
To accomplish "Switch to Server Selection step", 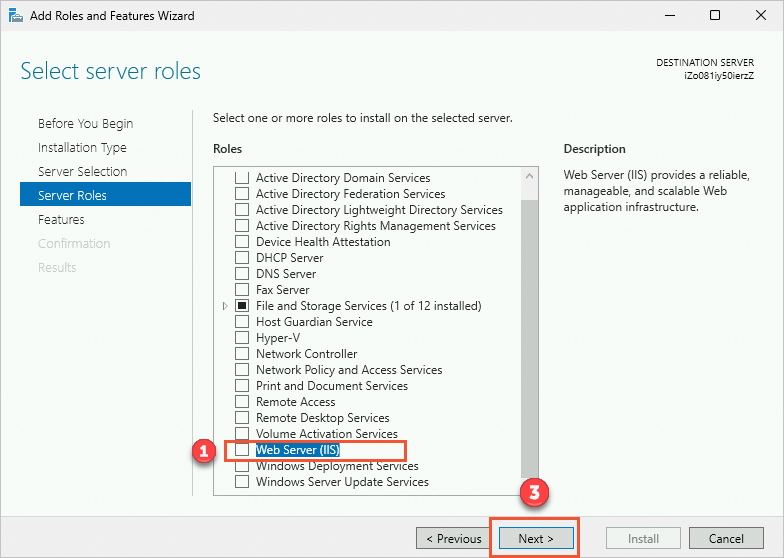I will pos(82,172).
